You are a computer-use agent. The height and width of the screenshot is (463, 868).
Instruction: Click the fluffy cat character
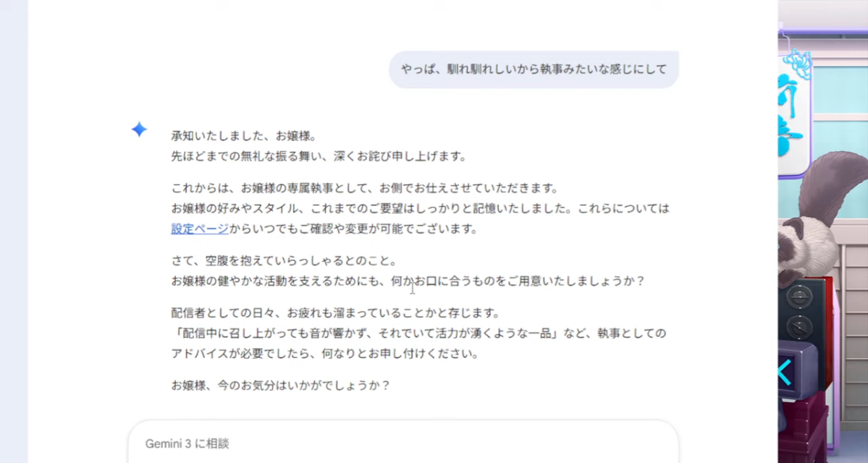click(x=825, y=217)
